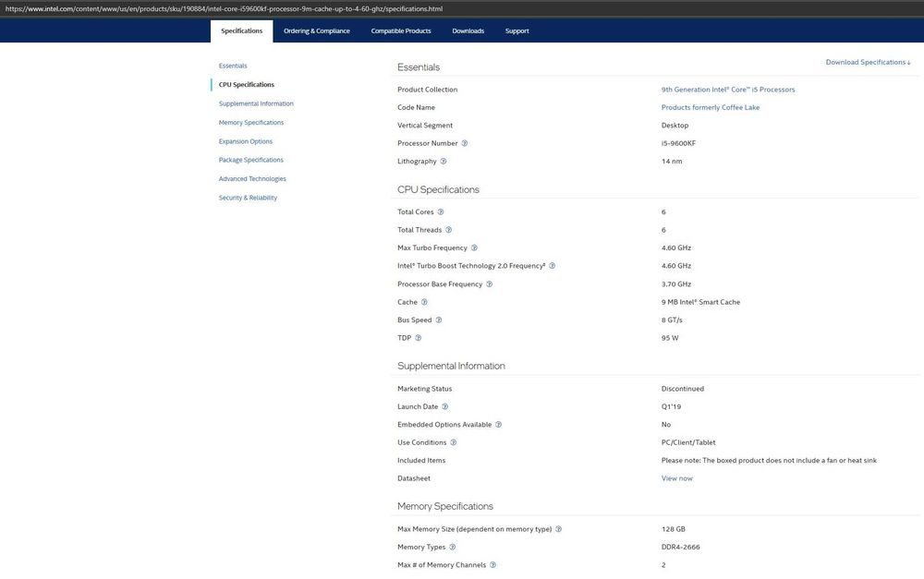The image size is (924, 579).
Task: Click the Desktop vertical segment value
Action: pos(675,126)
